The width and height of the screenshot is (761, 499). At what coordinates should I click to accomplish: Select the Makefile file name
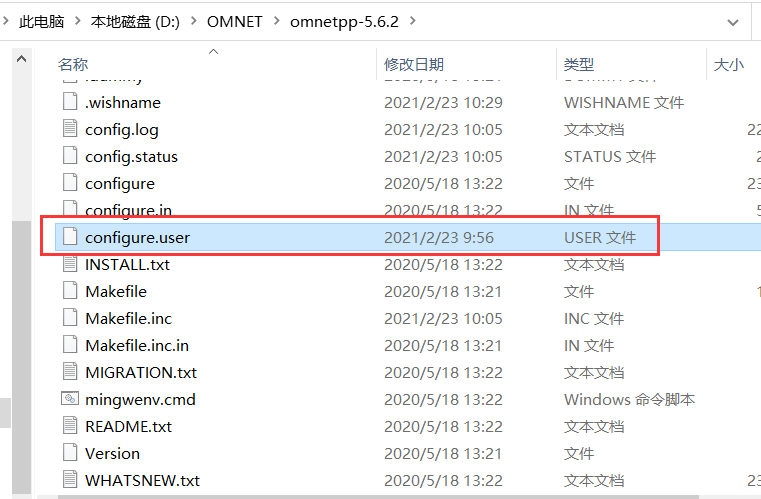click(x=116, y=292)
